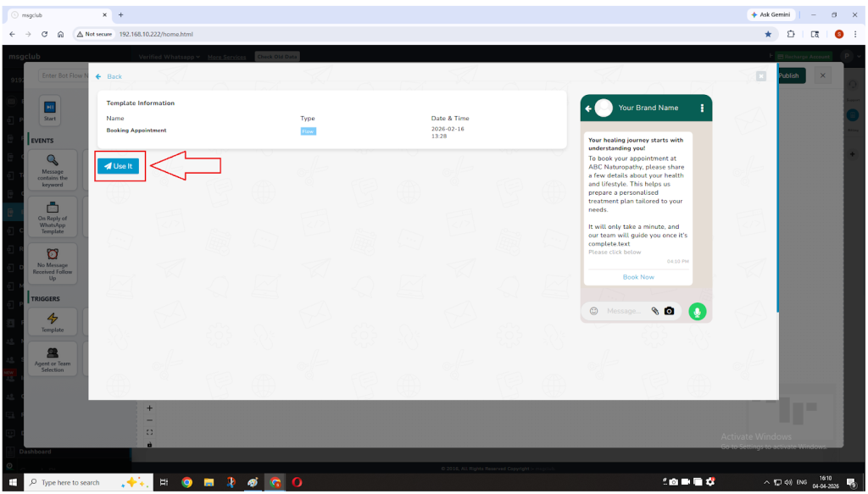Screen dimensions: 868x494
Task: Click the Message input field in preview
Action: (x=624, y=311)
